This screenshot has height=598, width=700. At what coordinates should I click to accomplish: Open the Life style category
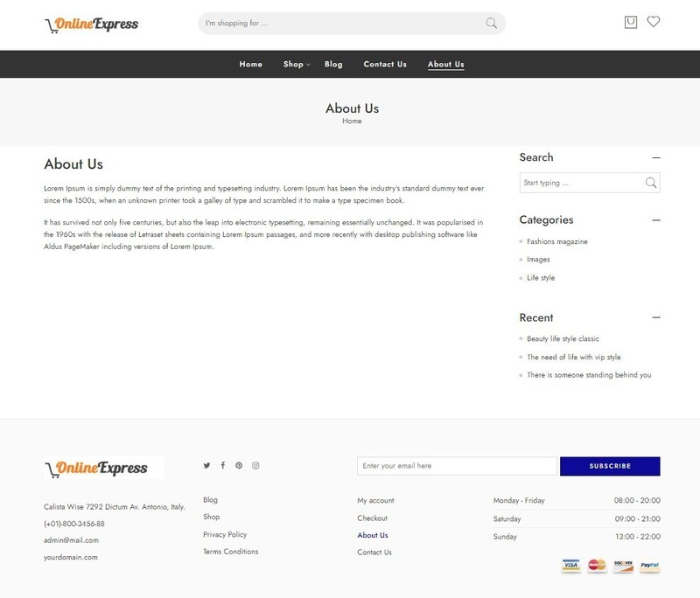pos(541,277)
